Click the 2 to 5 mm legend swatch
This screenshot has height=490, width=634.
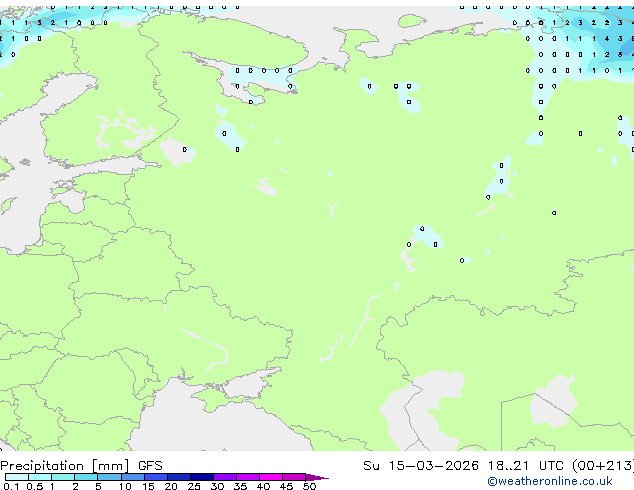click(x=86, y=477)
